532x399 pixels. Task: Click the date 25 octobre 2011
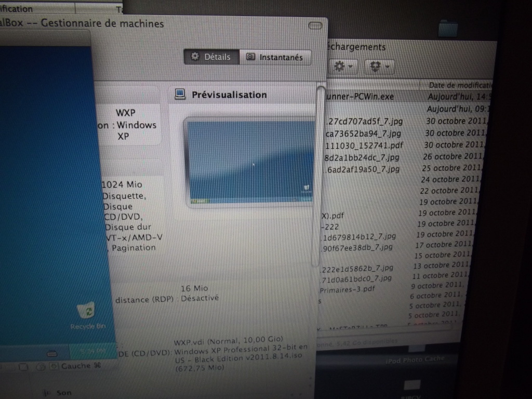pyautogui.click(x=452, y=168)
